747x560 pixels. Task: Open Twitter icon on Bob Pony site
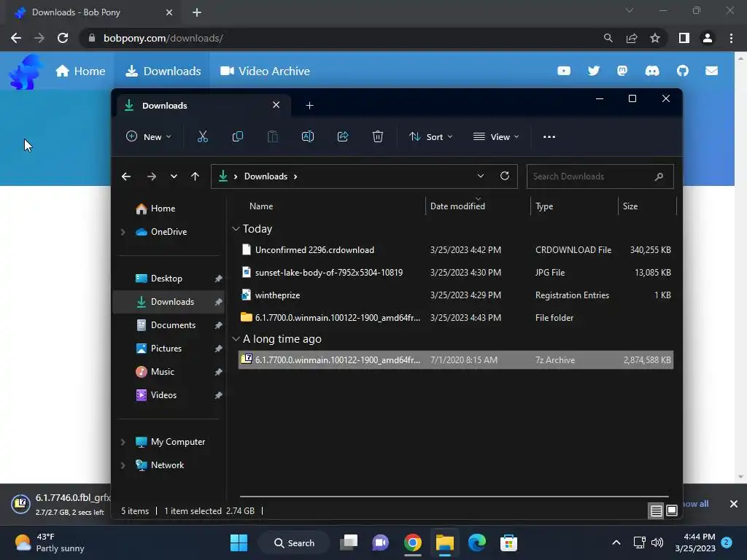coord(594,71)
